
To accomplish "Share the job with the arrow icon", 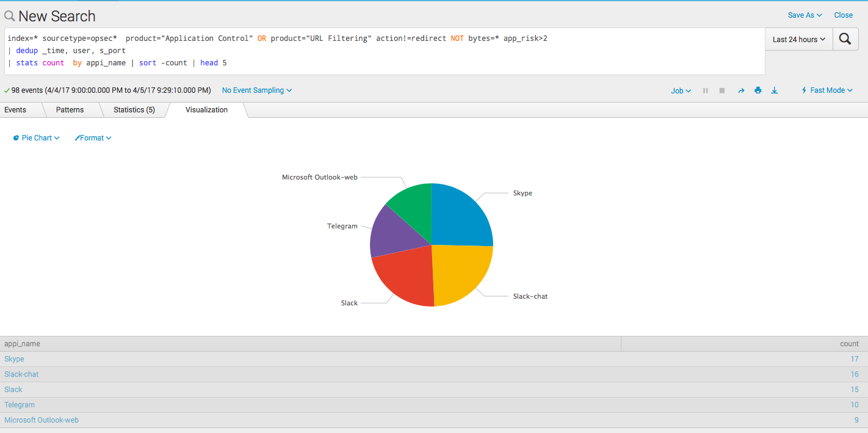I will 741,90.
